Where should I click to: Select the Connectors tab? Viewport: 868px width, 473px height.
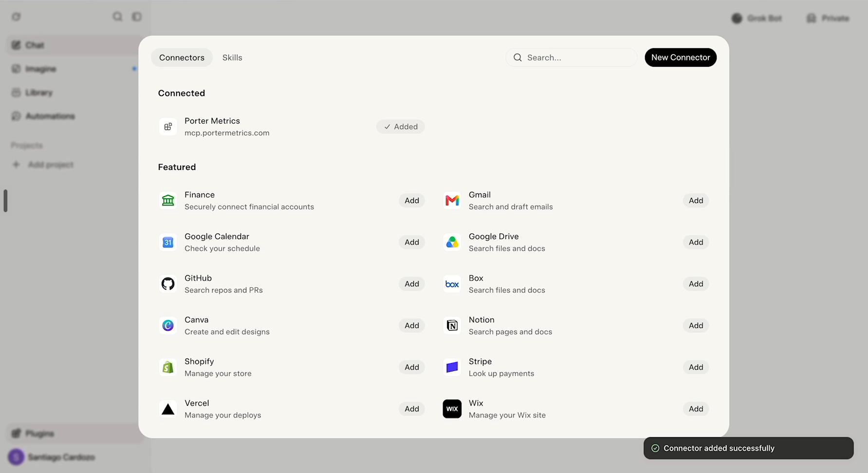[x=182, y=57]
